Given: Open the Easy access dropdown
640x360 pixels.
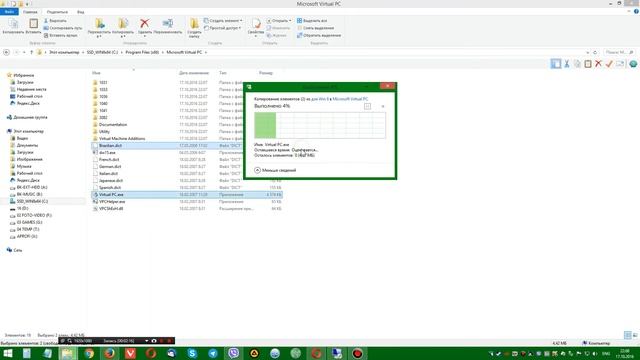Looking at the screenshot, I should pos(222,28).
